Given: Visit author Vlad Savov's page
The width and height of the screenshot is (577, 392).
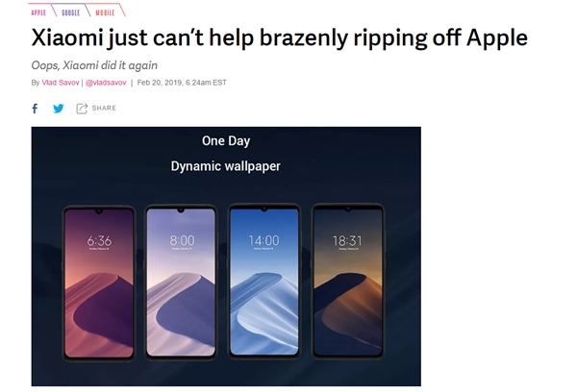Looking at the screenshot, I should 61,83.
